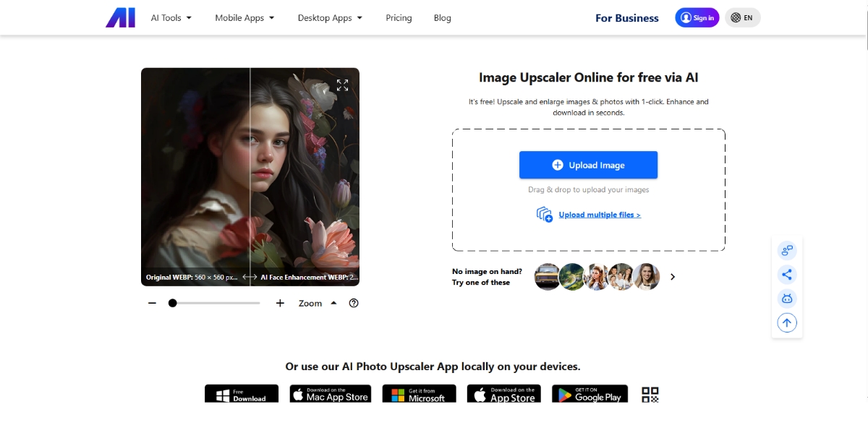Select the group of people sample image
The height and width of the screenshot is (441, 868).
[x=621, y=276]
